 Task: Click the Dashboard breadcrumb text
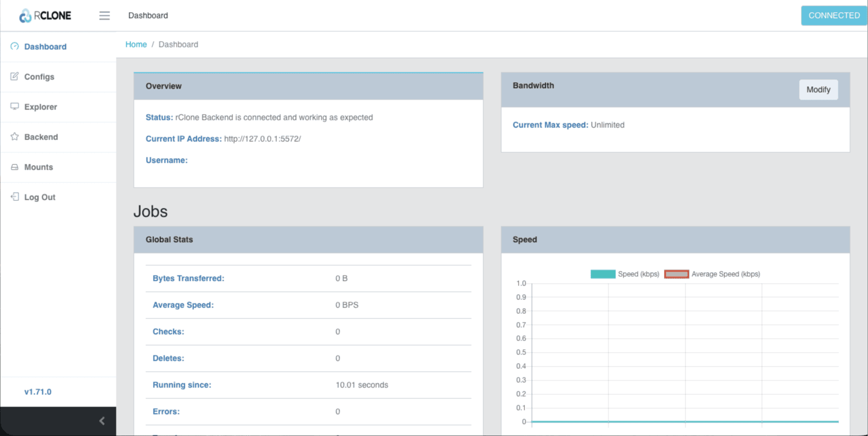[x=178, y=45]
